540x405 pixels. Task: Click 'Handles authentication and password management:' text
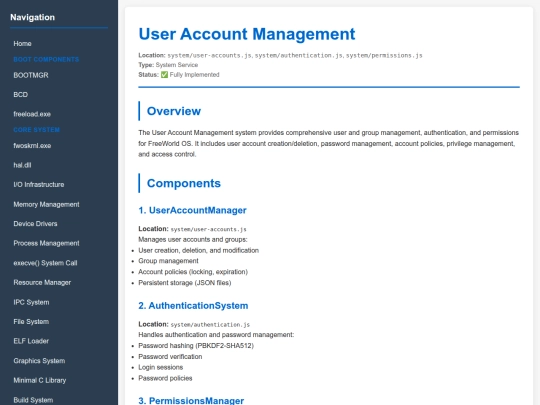pos(216,335)
